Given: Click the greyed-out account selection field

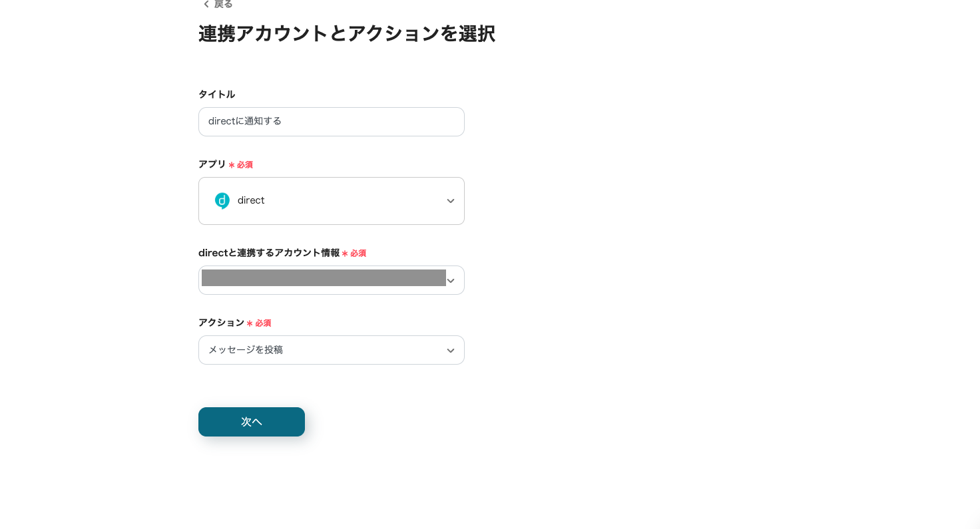Looking at the screenshot, I should pyautogui.click(x=324, y=278).
